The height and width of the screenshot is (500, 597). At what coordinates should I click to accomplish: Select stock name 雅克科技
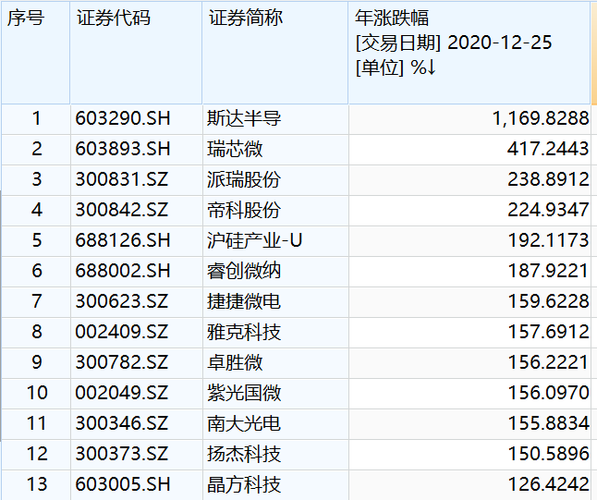[244, 332]
